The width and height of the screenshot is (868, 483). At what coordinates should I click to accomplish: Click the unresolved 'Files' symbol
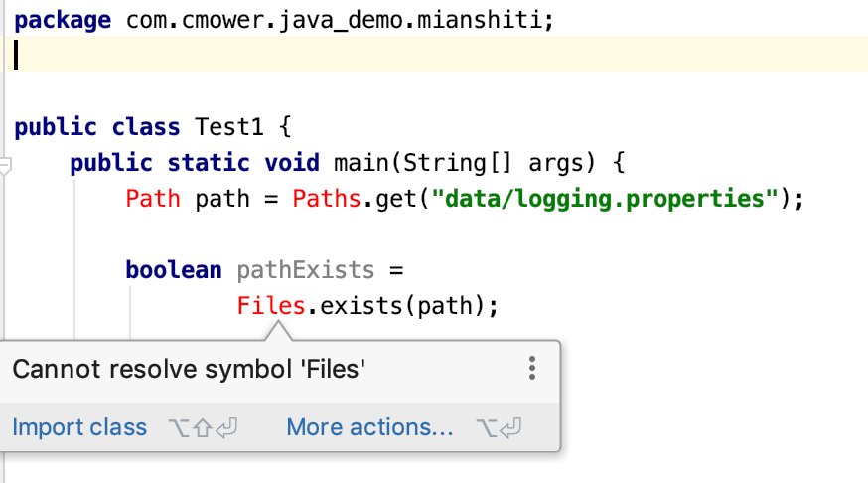[x=270, y=305]
